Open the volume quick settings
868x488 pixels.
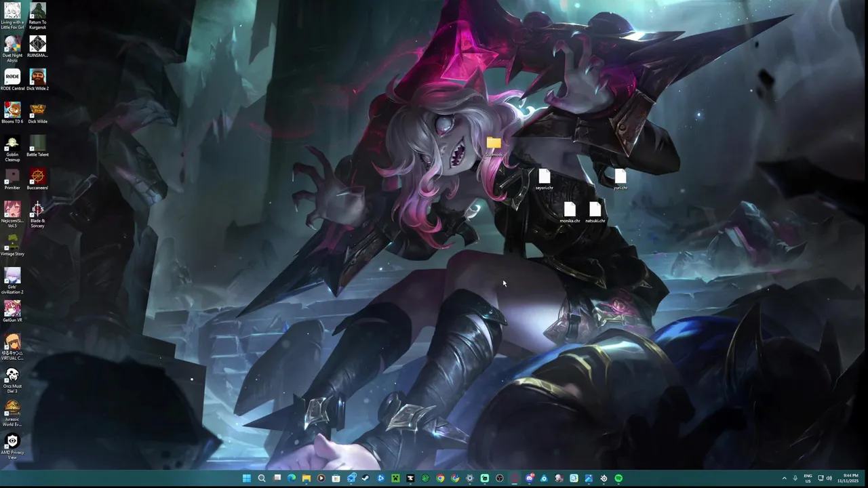[829, 479]
